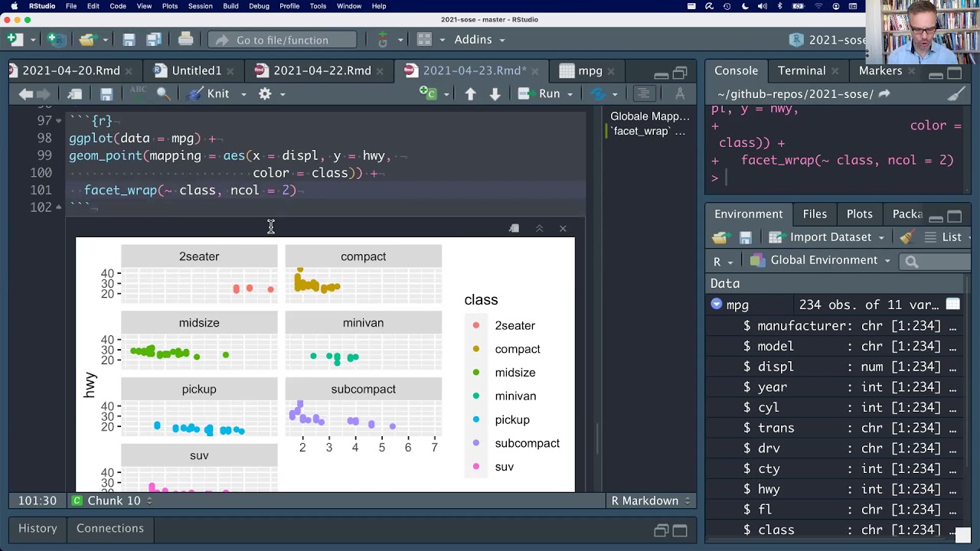Insert a new code chunk

point(428,93)
